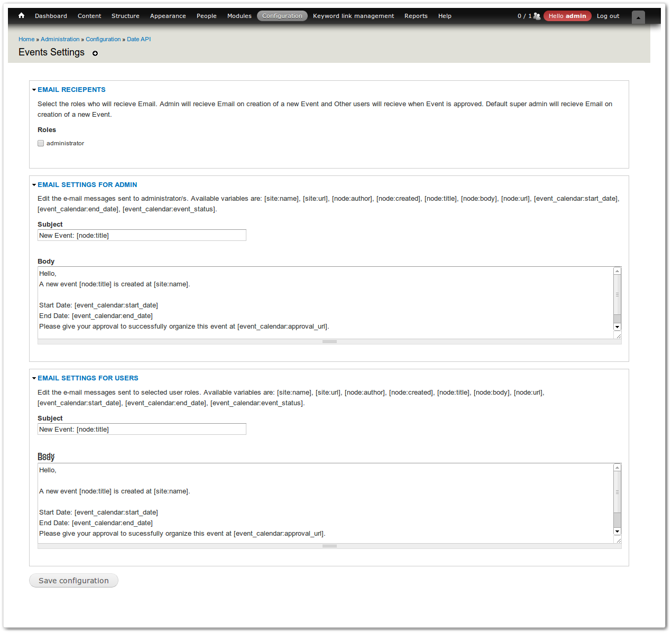Viewport: 672px width, 634px height.
Task: Collapse Email Settings for Admin fieldset
Action: 87,185
